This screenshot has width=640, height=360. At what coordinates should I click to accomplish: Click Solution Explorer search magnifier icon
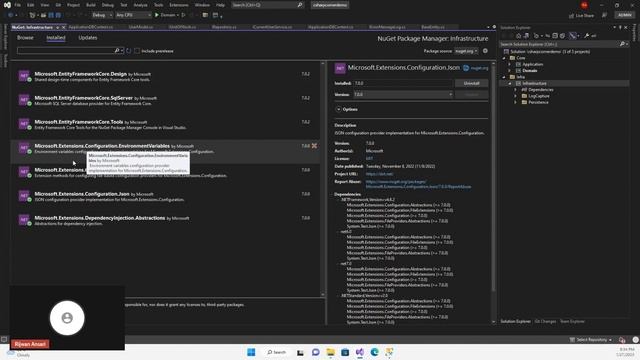tap(622, 44)
